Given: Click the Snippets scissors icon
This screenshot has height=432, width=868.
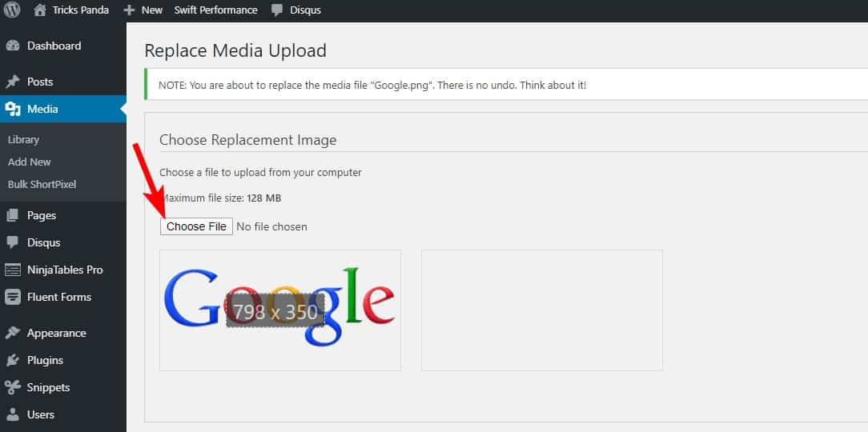Looking at the screenshot, I should [x=13, y=387].
